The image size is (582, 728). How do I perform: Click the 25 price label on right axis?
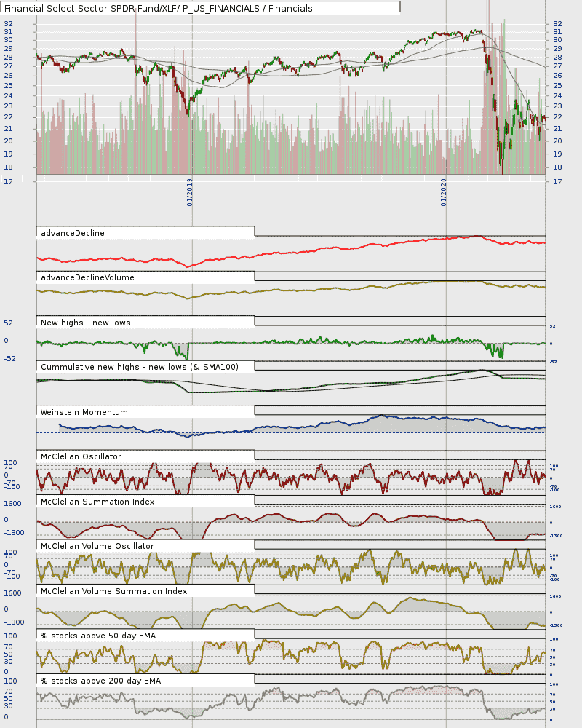pos(557,85)
